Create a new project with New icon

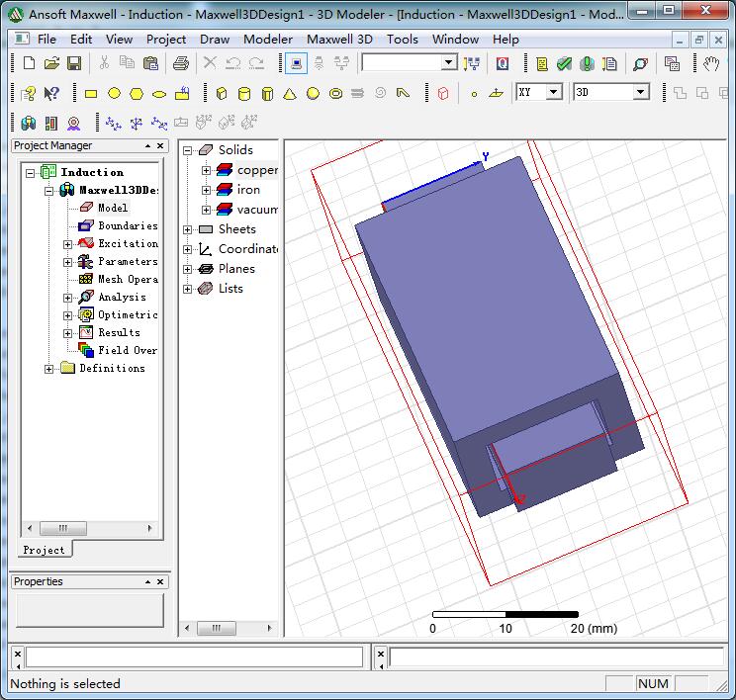click(x=29, y=63)
